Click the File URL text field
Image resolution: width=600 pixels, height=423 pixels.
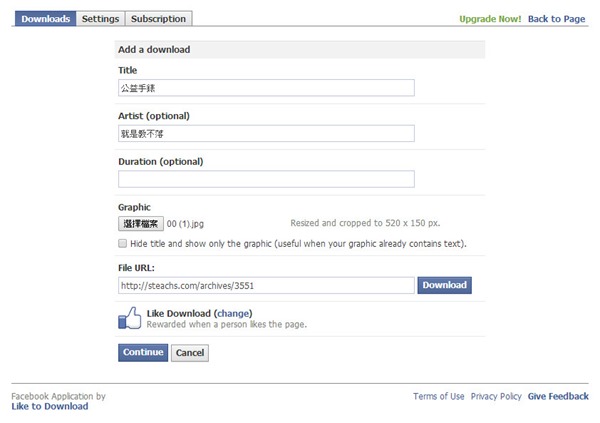[266, 285]
